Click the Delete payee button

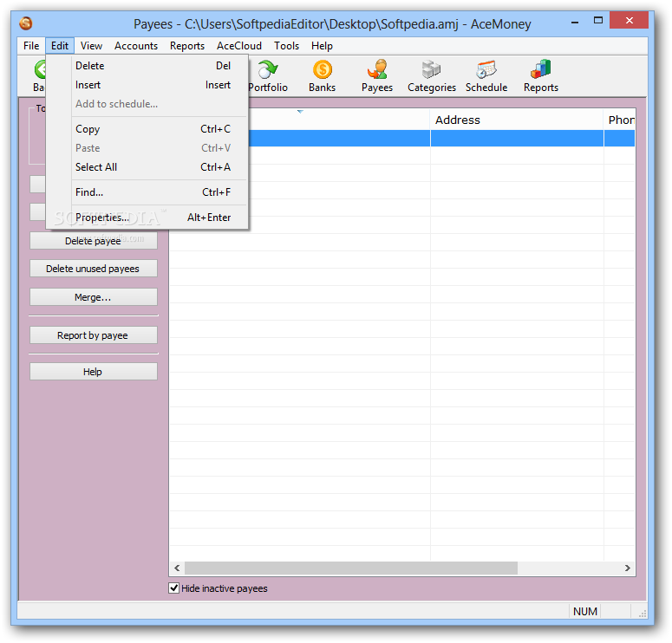point(94,241)
